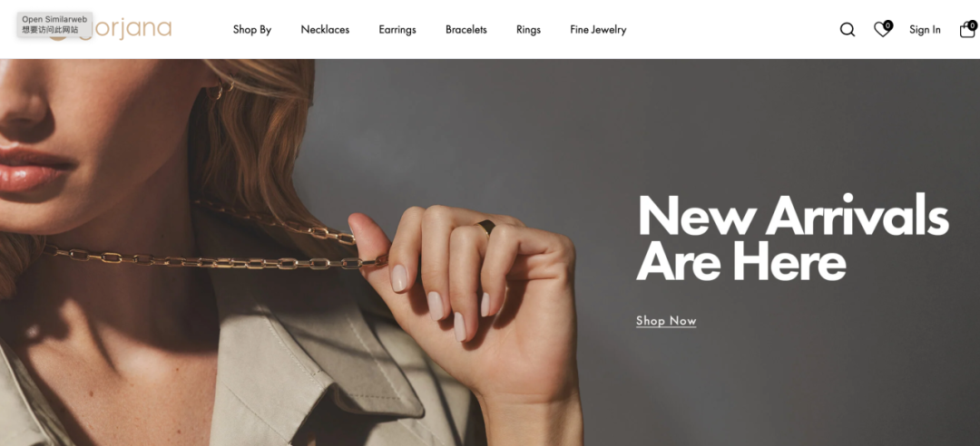Screen dimensions: 980x446
Task: Open the Bracelets menu item
Action: click(x=466, y=29)
